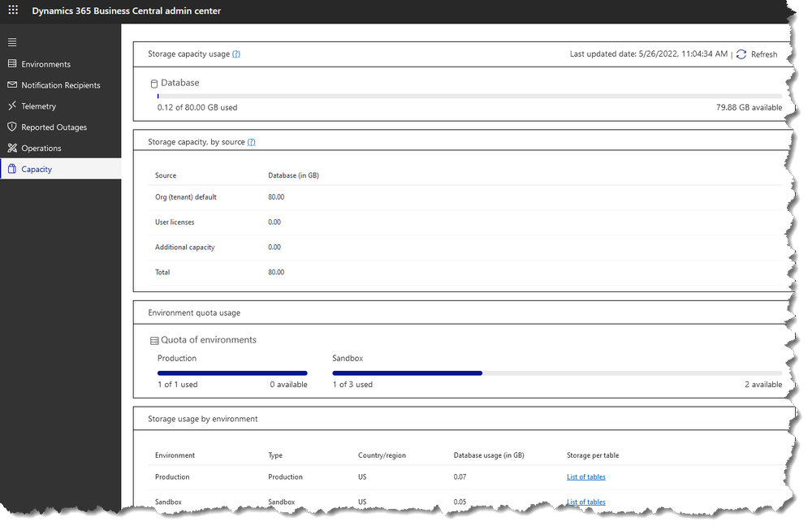Click the 0.07 database usage value

click(460, 476)
